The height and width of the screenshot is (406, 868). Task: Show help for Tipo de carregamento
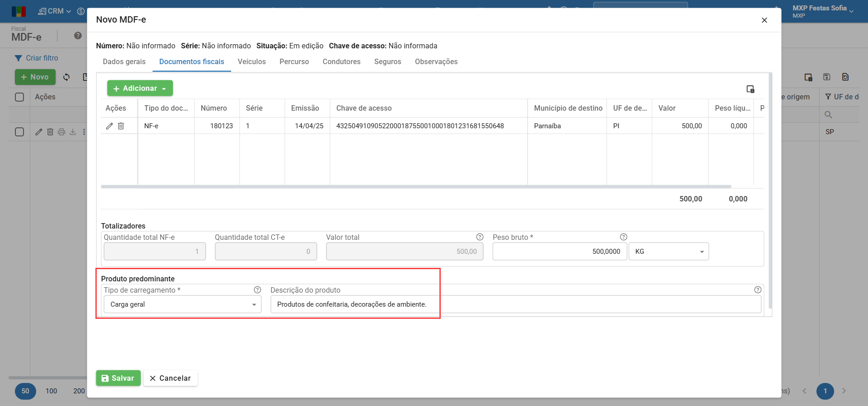257,290
